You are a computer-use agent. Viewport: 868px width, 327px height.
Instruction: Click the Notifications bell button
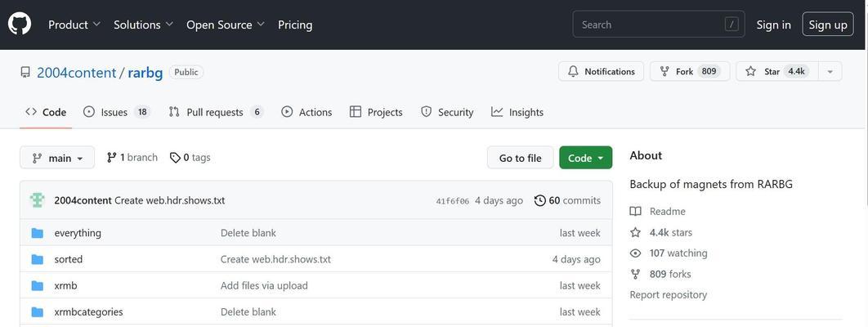click(x=602, y=71)
